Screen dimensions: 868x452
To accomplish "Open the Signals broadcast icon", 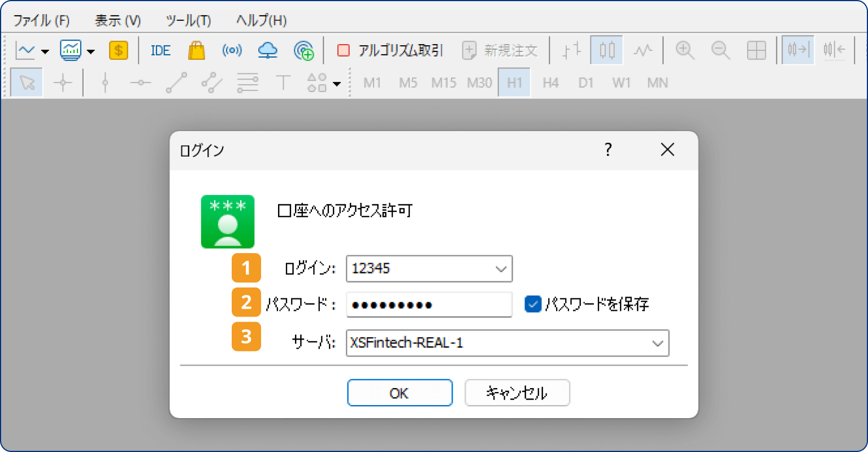I will point(232,51).
